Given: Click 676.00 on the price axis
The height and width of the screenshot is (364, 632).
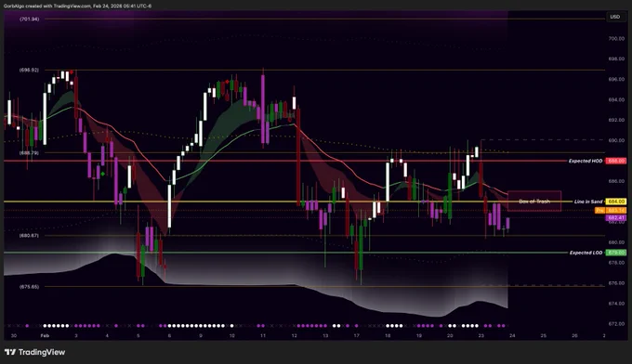Looking at the screenshot, I should (x=616, y=283).
